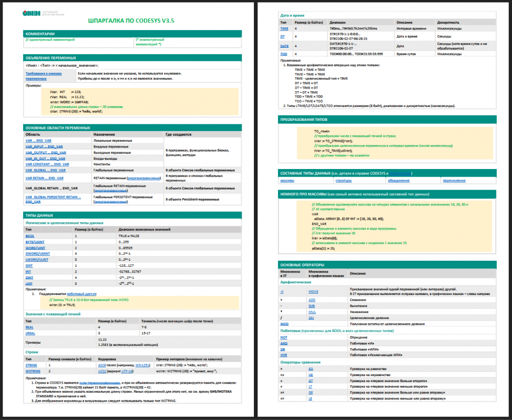Image resolution: width=512 pixels, height=420 pixels.
Task: Click the GT comparison link
Action: pyautogui.click(x=311, y=381)
